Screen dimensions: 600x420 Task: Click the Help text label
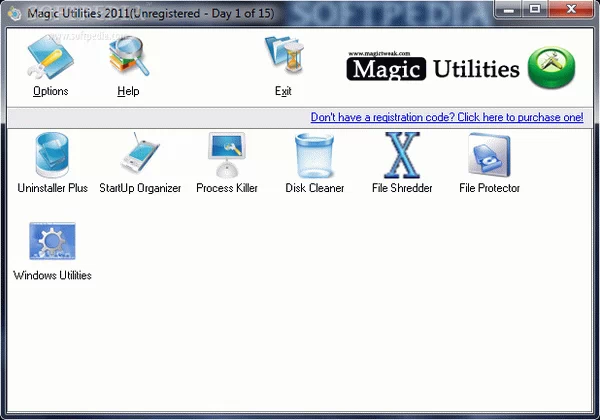[x=128, y=91]
